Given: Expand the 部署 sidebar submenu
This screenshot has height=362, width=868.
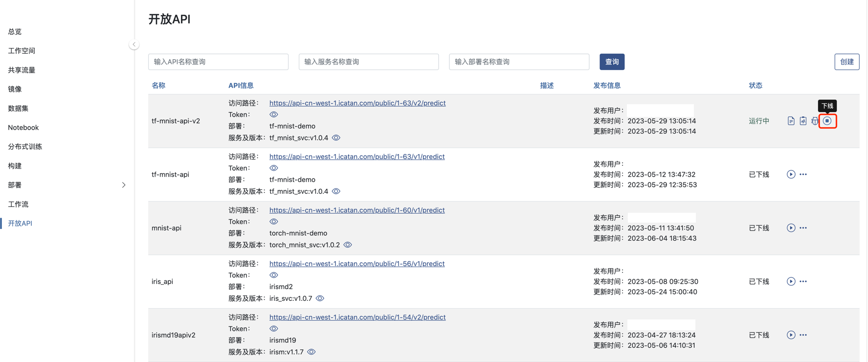Looking at the screenshot, I should pyautogui.click(x=123, y=185).
